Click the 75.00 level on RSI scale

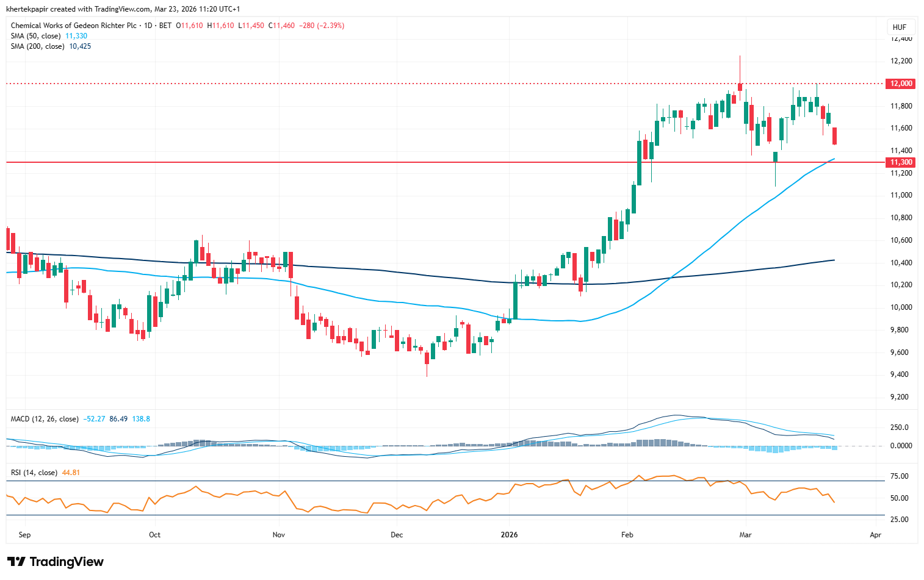click(x=900, y=476)
